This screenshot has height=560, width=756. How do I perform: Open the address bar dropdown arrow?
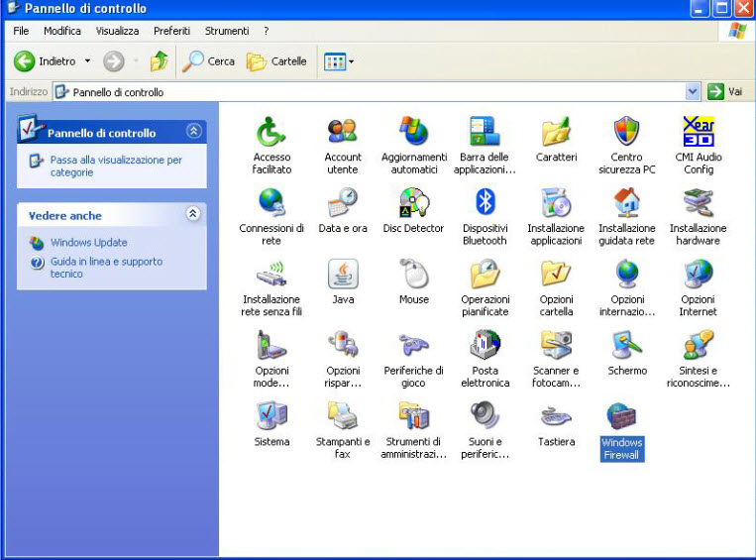[693, 91]
